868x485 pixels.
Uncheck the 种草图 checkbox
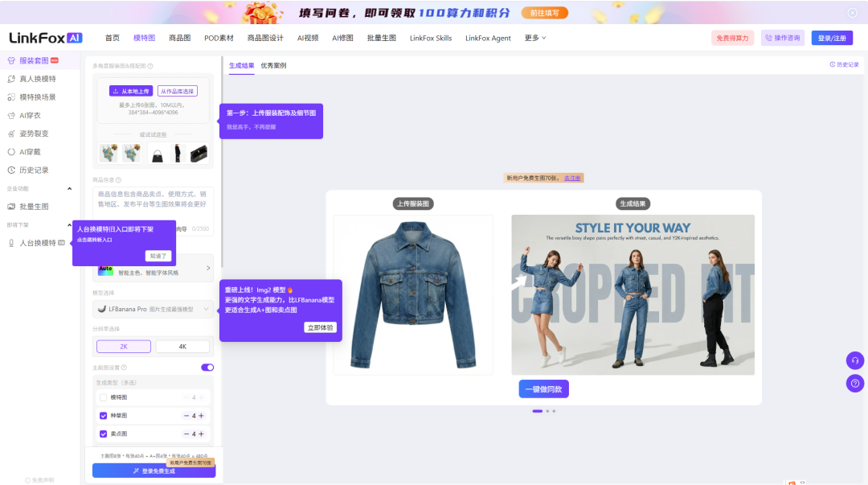pos(103,416)
